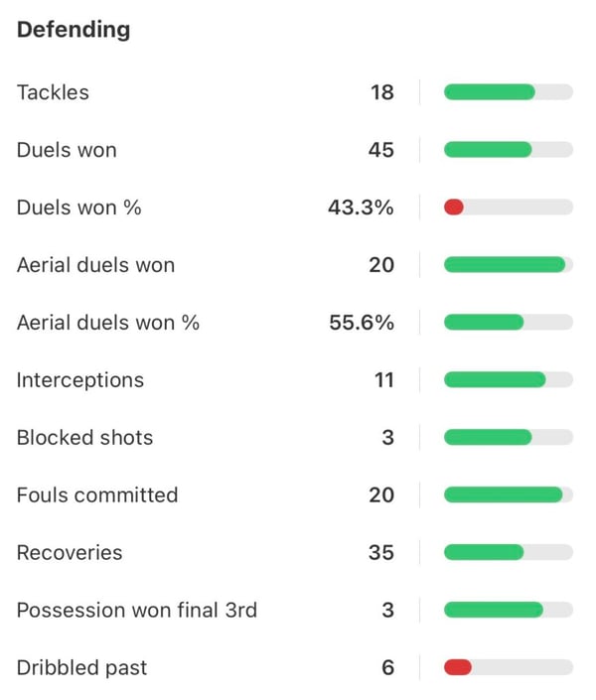
Task: Click the 55.6% aerial duels value
Action: click(x=362, y=323)
